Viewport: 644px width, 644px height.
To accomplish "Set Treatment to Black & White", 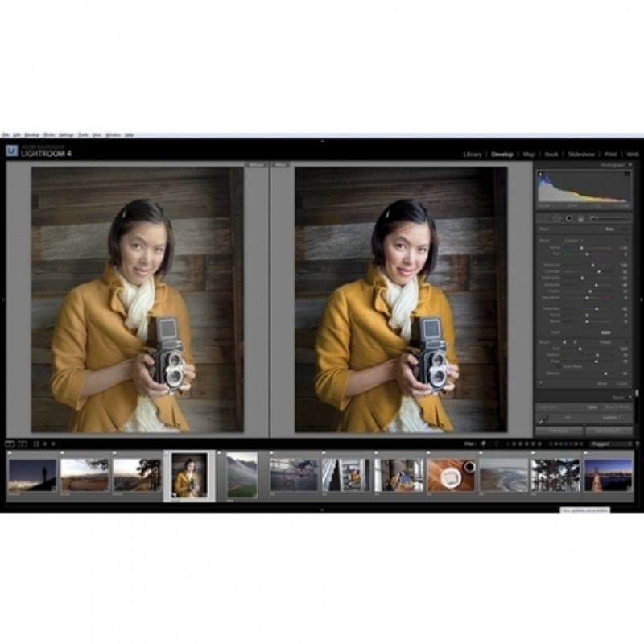I will click(x=617, y=407).
